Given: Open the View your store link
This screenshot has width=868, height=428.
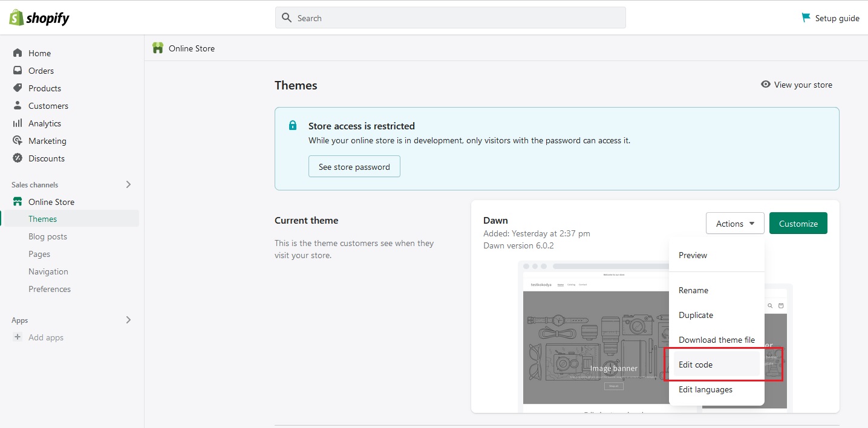Looking at the screenshot, I should tap(797, 85).
